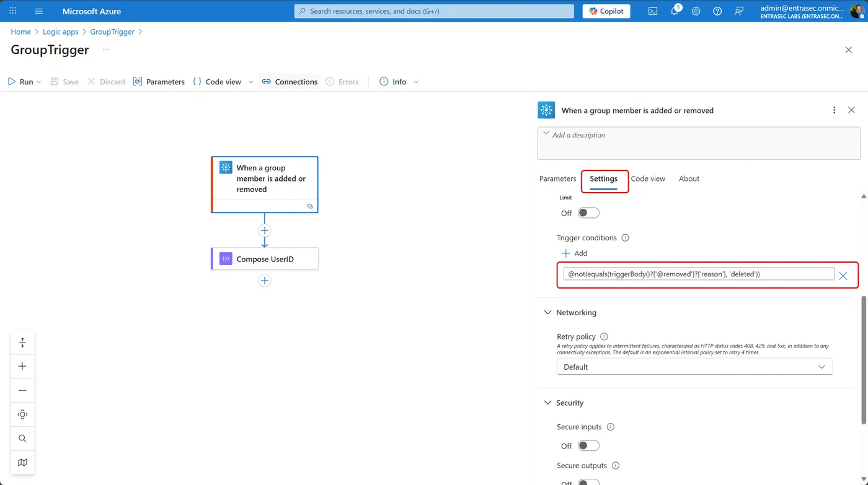Viewport: 868px width, 485px height.
Task: Switch to the About tab
Action: [689, 178]
